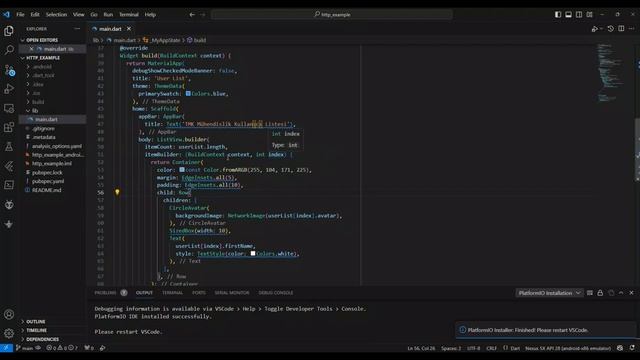The height and width of the screenshot is (360, 640).
Task: Switch to the Debug Console tab
Action: click(x=276, y=293)
